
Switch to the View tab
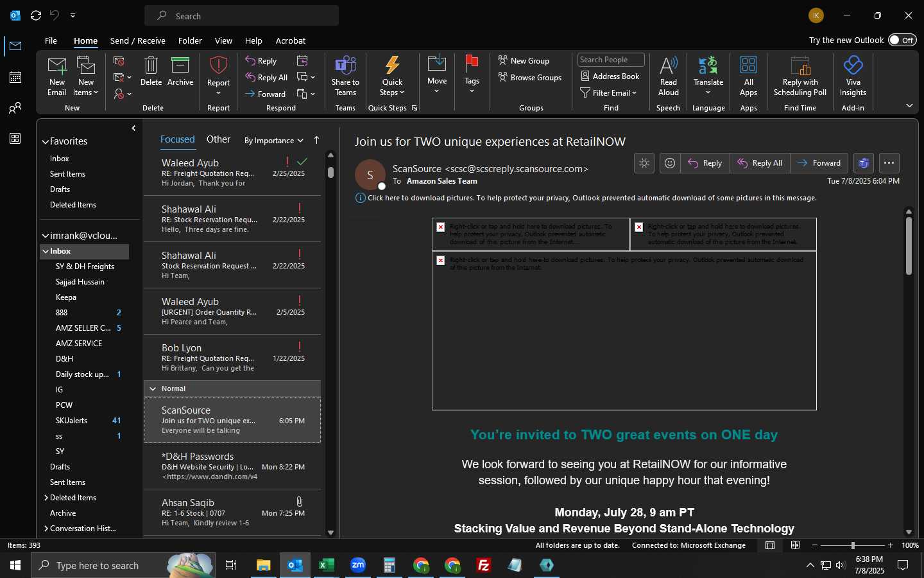pos(223,40)
